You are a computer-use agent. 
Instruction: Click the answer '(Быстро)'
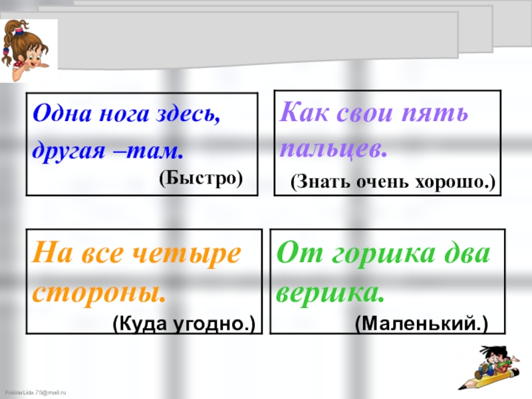click(201, 178)
